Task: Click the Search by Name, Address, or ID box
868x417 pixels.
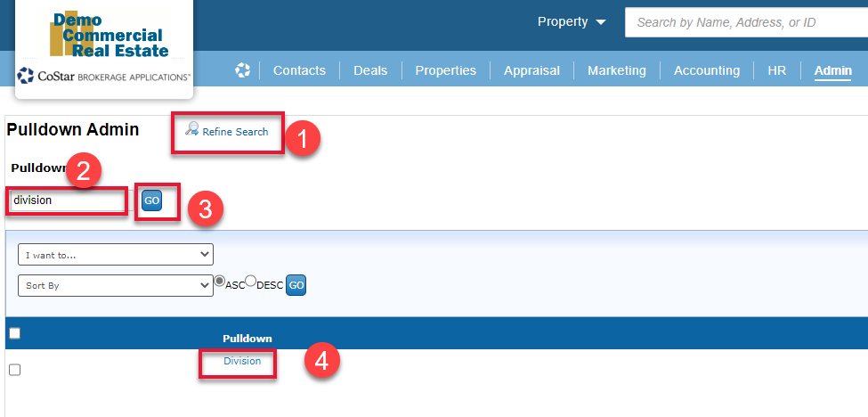Action: tap(746, 22)
